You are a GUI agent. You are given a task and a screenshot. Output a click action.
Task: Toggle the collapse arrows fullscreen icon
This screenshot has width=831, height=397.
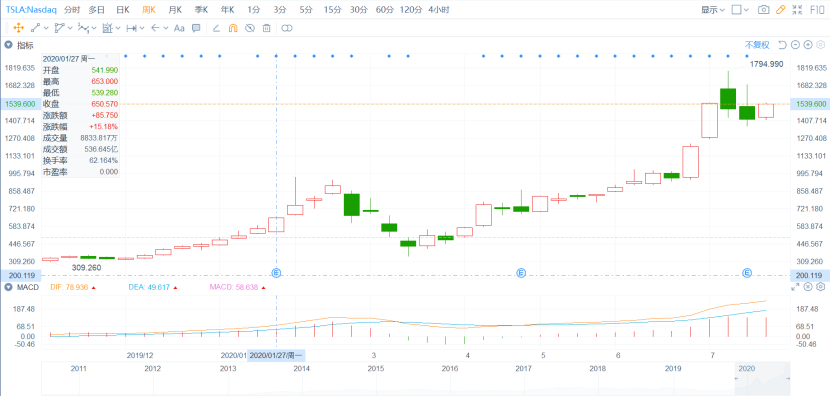(797, 10)
